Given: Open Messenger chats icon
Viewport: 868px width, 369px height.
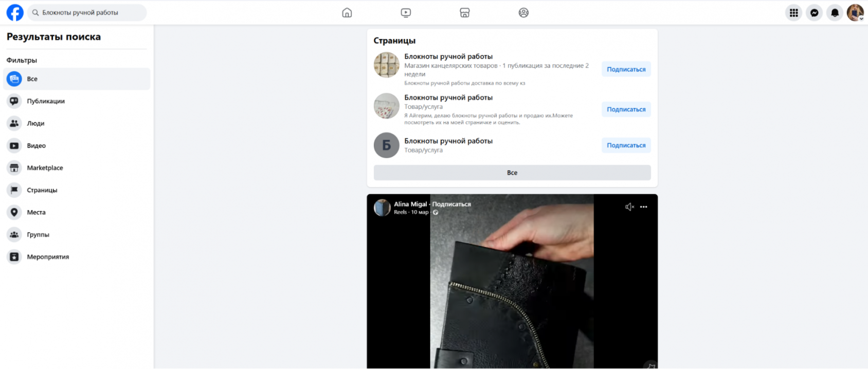Looking at the screenshot, I should click(815, 13).
